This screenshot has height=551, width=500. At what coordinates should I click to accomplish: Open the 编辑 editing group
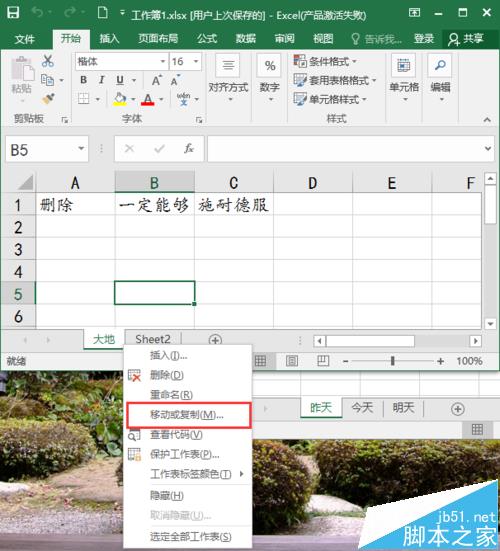coord(440,78)
